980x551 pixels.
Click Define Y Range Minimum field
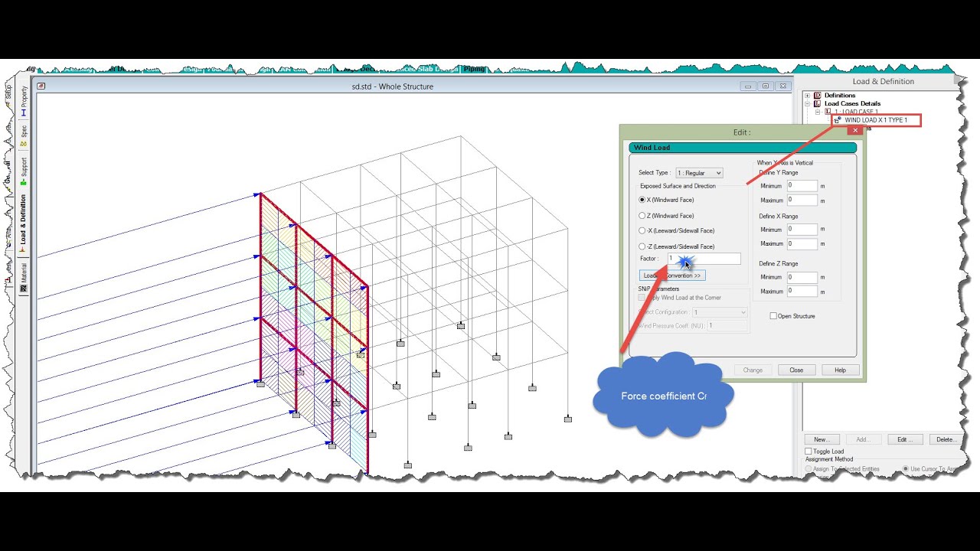pos(802,186)
